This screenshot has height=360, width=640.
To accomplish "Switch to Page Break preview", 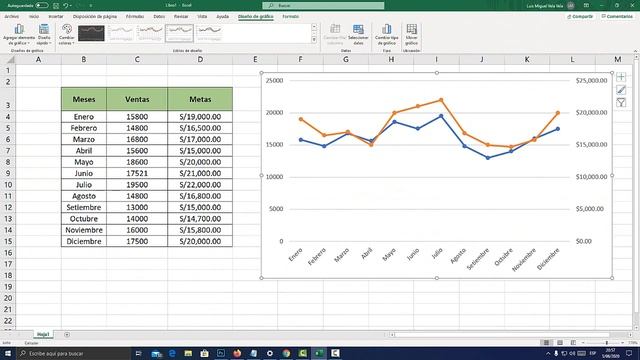I will (573, 343).
